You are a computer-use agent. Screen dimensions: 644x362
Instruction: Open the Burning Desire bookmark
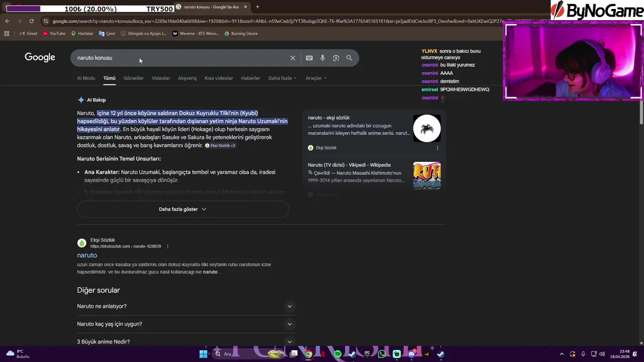pyautogui.click(x=240, y=33)
